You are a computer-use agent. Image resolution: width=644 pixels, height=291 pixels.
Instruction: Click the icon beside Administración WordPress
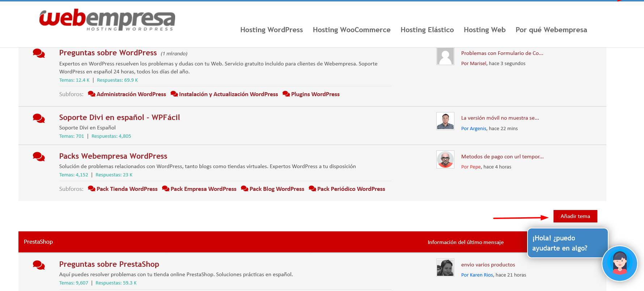92,94
